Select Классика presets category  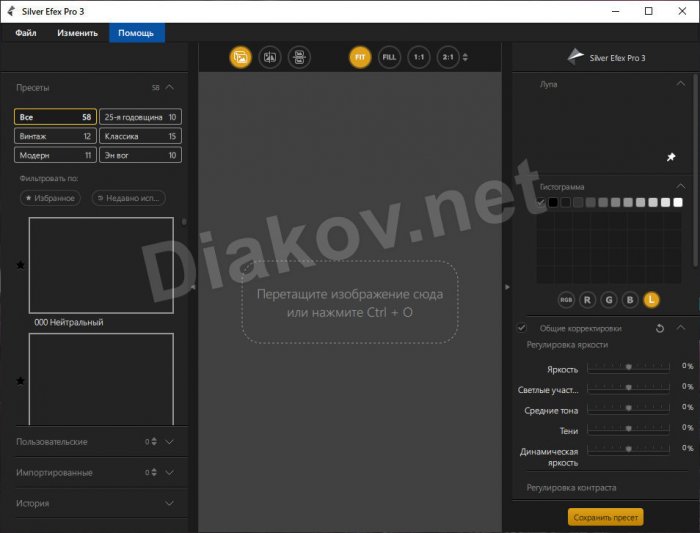click(x=140, y=136)
